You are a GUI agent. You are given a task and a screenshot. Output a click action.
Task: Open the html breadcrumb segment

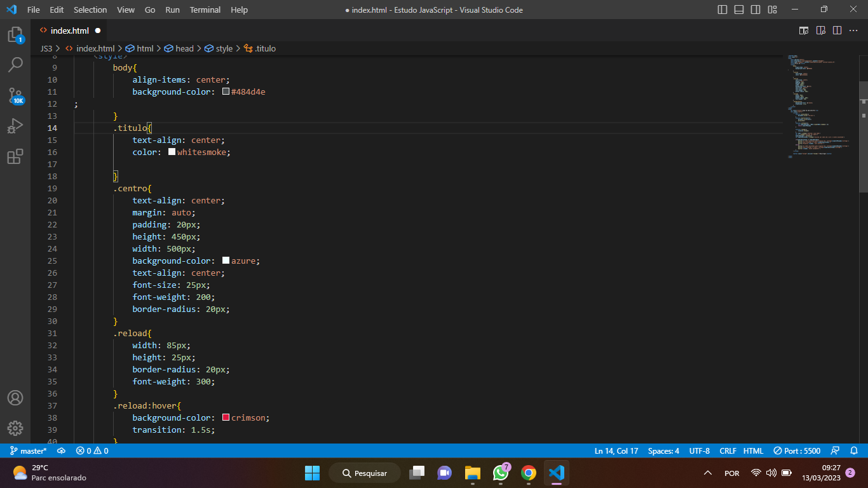(x=140, y=48)
